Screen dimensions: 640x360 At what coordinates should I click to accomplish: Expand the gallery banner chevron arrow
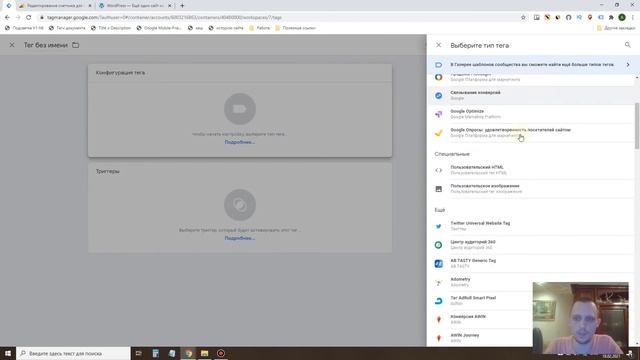point(628,64)
